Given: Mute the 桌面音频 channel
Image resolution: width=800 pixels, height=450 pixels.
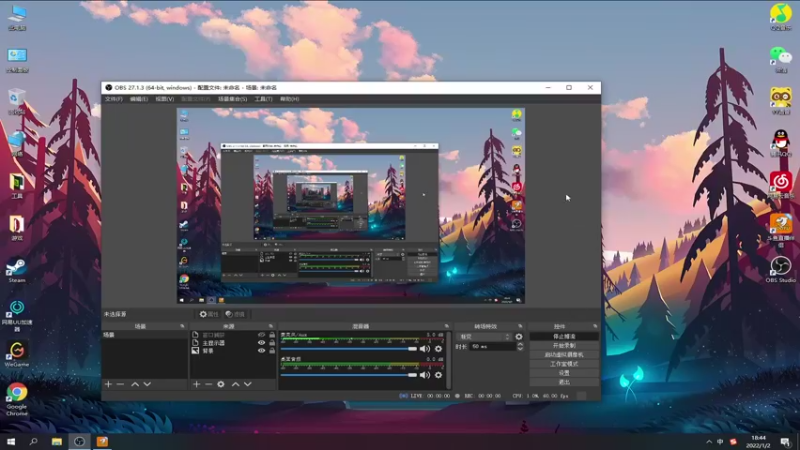Looking at the screenshot, I should (x=424, y=375).
